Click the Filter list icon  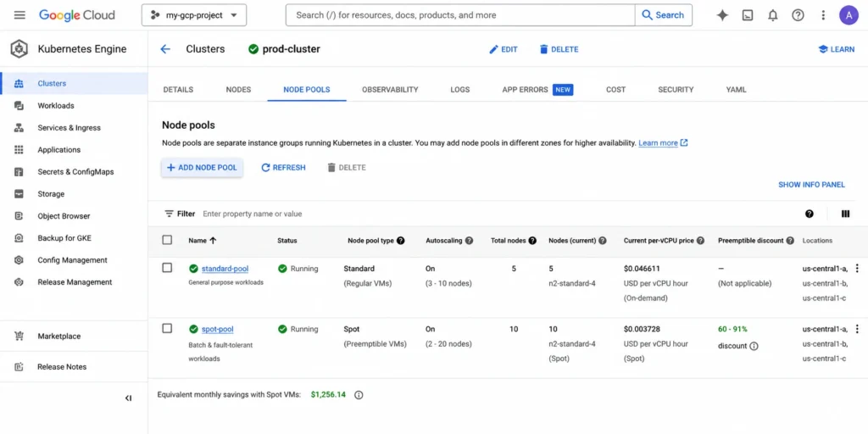coord(169,214)
